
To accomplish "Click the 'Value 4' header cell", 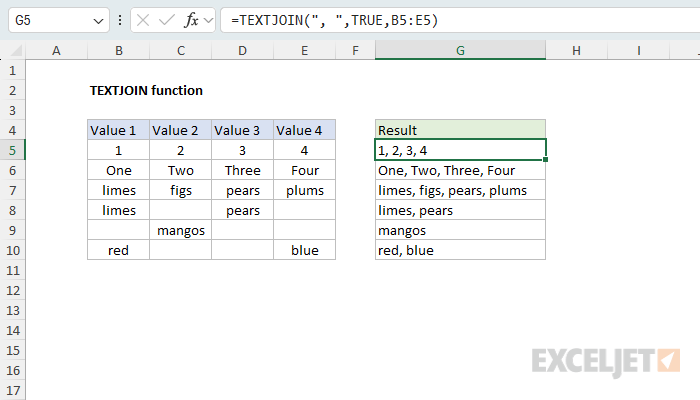I will tap(304, 130).
